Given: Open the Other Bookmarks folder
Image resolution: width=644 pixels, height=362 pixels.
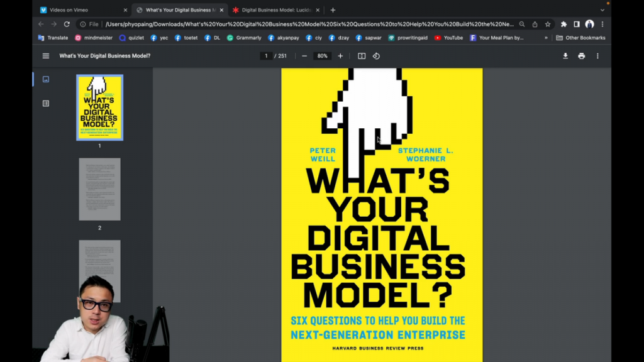Looking at the screenshot, I should 580,38.
